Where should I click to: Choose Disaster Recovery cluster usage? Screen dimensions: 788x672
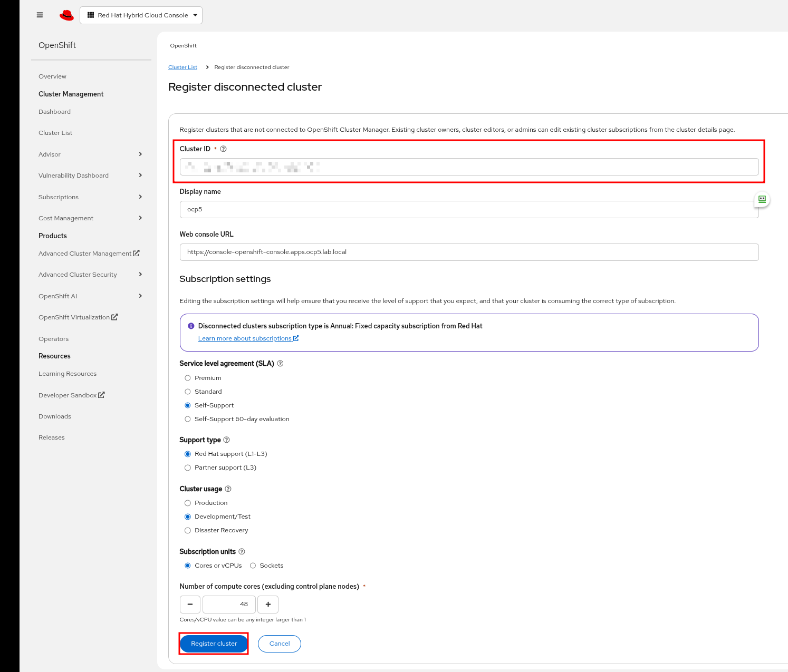click(188, 530)
